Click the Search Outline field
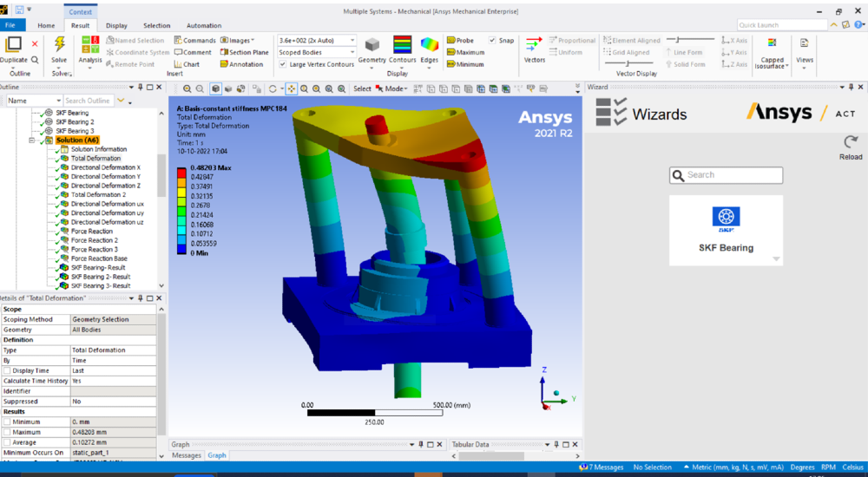 [88, 101]
